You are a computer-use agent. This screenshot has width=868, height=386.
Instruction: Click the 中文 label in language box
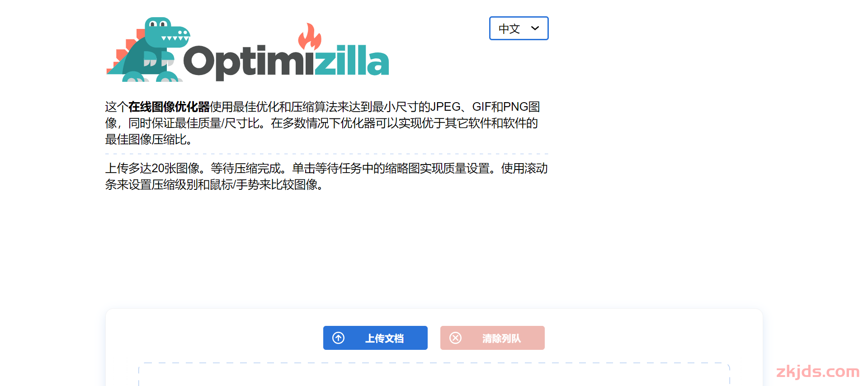509,29
